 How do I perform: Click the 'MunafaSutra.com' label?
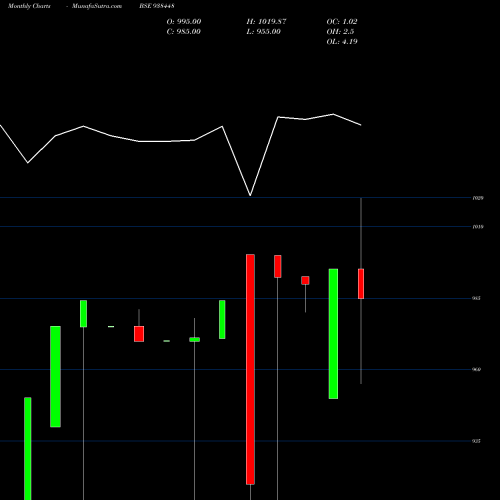click(x=97, y=6)
